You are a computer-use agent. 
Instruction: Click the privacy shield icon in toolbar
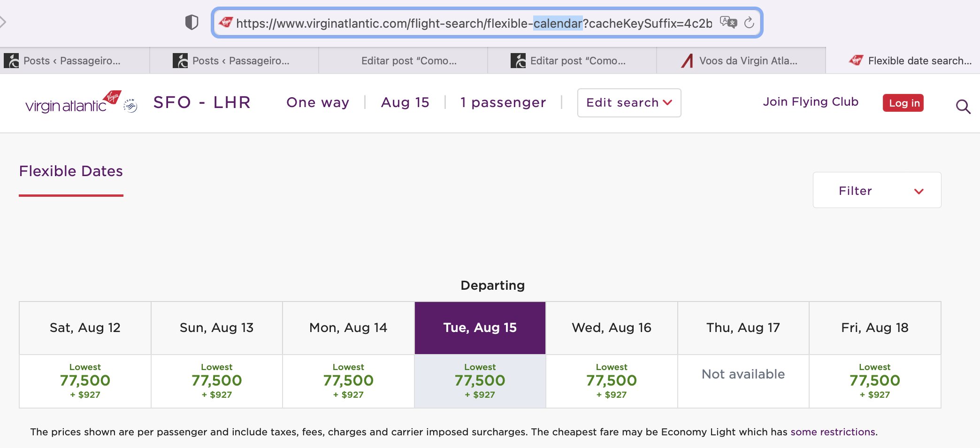(191, 22)
